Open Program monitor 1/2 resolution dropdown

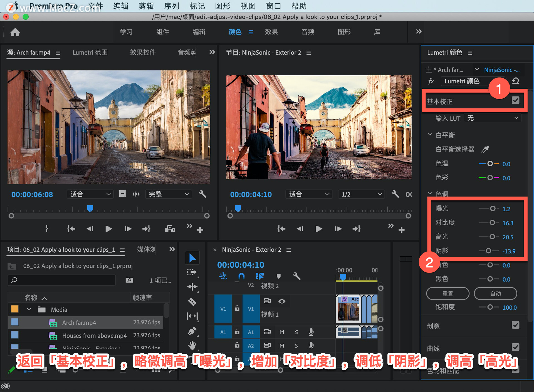(361, 194)
